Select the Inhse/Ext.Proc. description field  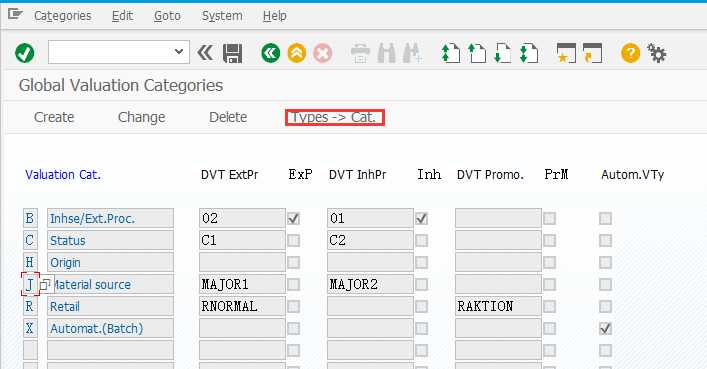[110, 218]
